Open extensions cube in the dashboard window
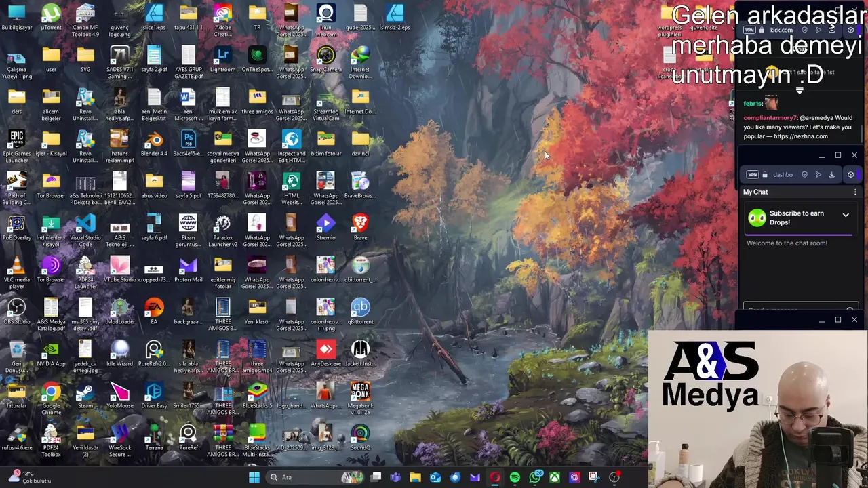 [x=850, y=174]
